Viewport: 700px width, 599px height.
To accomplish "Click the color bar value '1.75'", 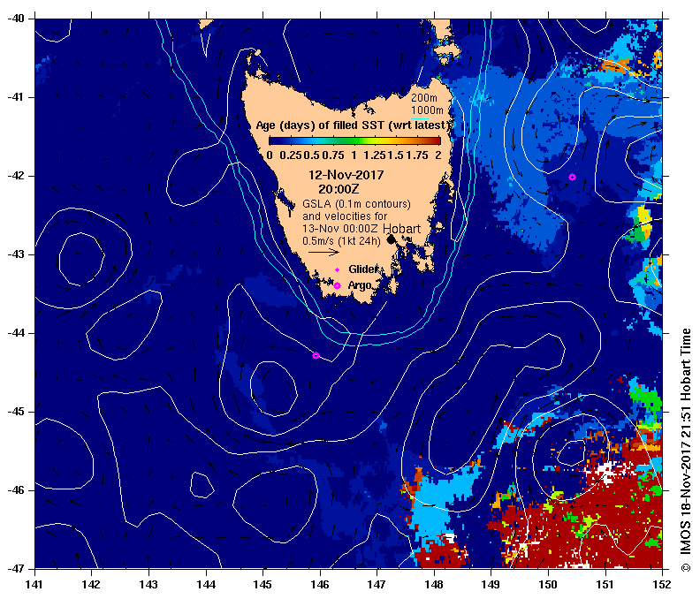I will 417,155.
